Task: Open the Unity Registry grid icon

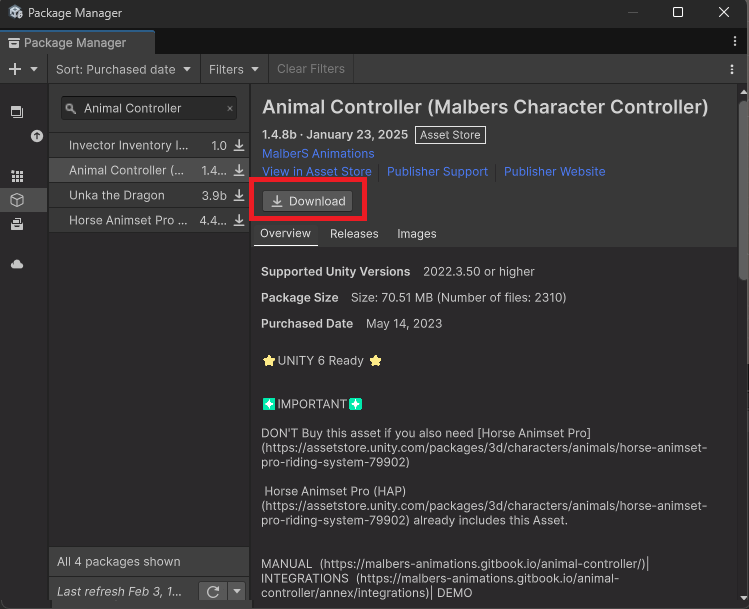Action: click(x=17, y=176)
